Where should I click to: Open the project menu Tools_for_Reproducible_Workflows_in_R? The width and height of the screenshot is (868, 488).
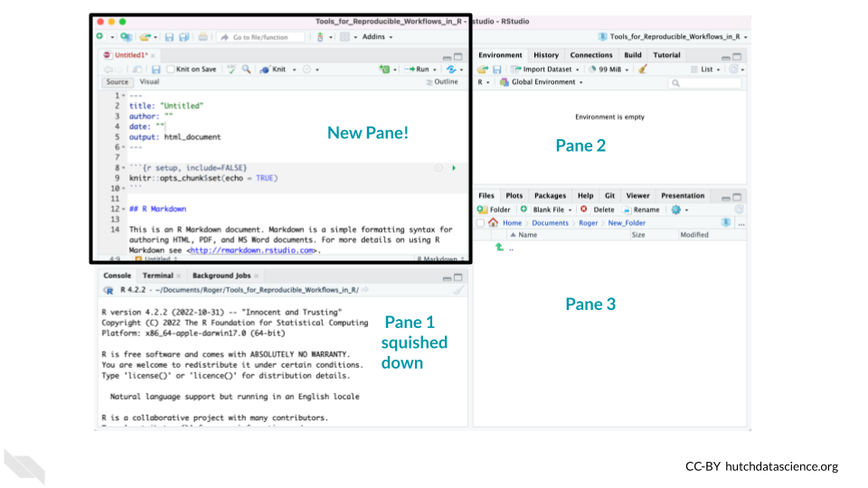[673, 36]
